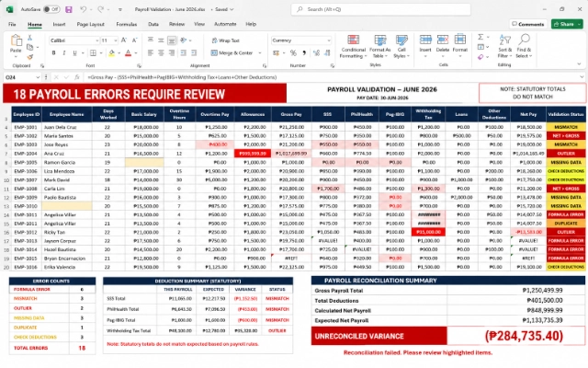The width and height of the screenshot is (588, 368).
Task: Expand the Name Box dropdown for O24
Action: [x=38, y=77]
